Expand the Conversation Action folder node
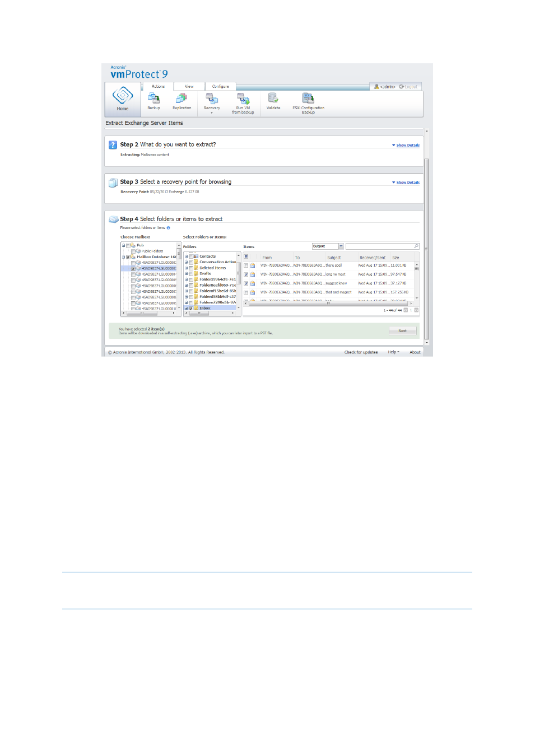The height and width of the screenshot is (756, 535). point(186,262)
